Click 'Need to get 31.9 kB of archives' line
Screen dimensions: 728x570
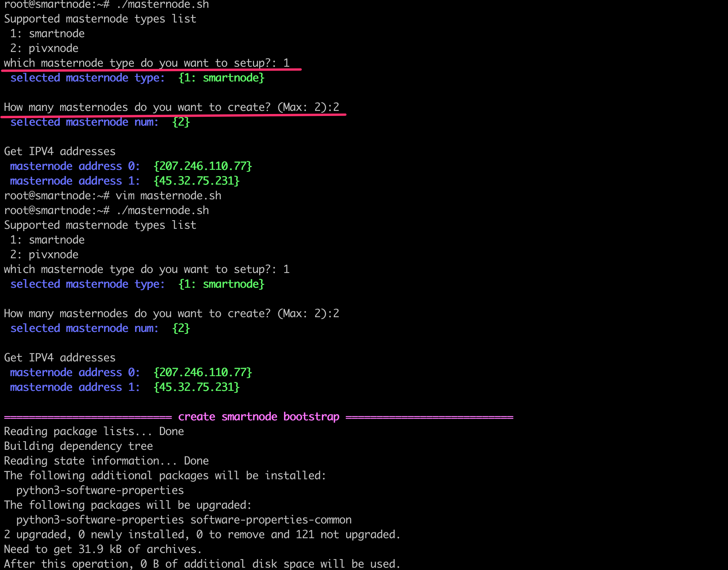click(x=103, y=549)
